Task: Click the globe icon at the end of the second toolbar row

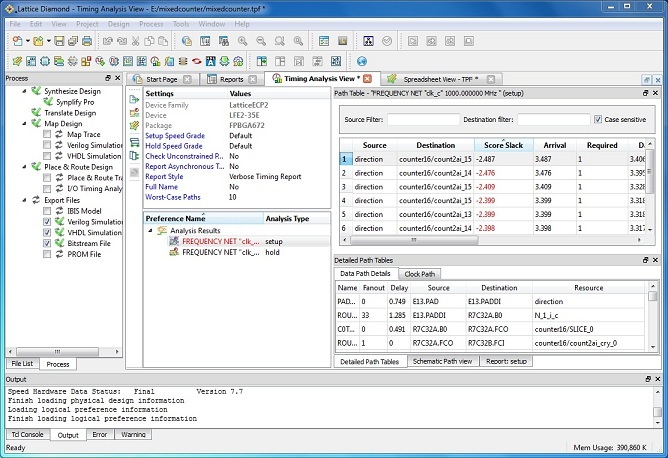Action: [x=361, y=61]
